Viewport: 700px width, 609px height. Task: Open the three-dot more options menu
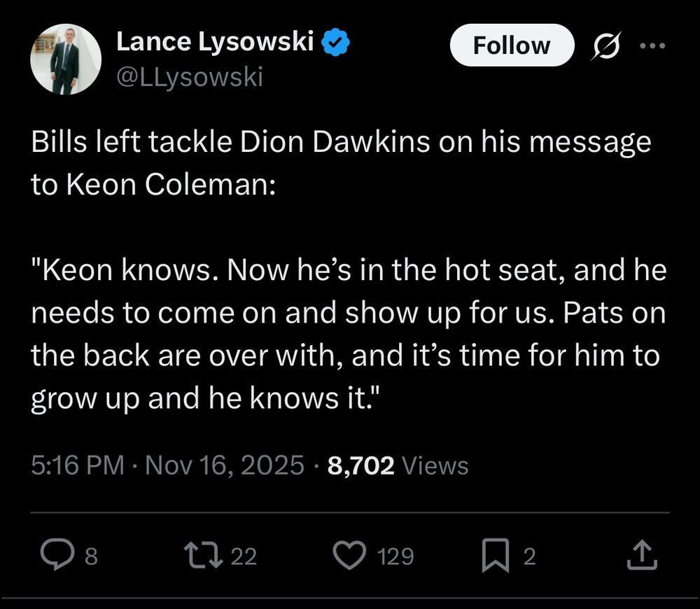click(652, 45)
